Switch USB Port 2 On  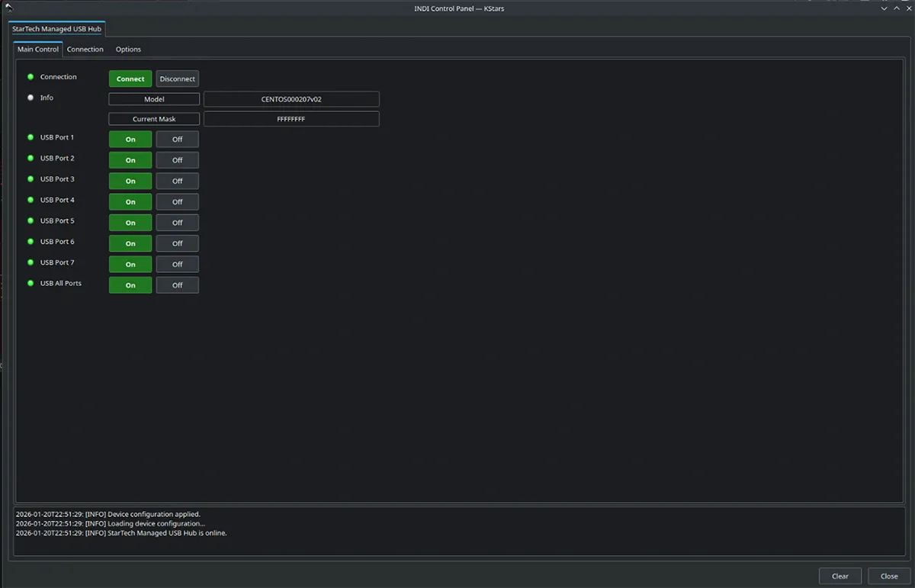point(130,160)
